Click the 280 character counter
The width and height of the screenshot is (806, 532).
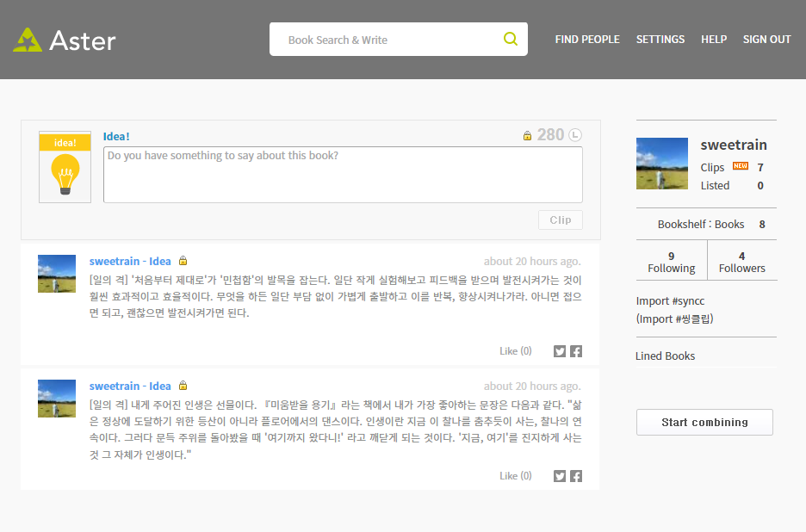[x=550, y=134]
